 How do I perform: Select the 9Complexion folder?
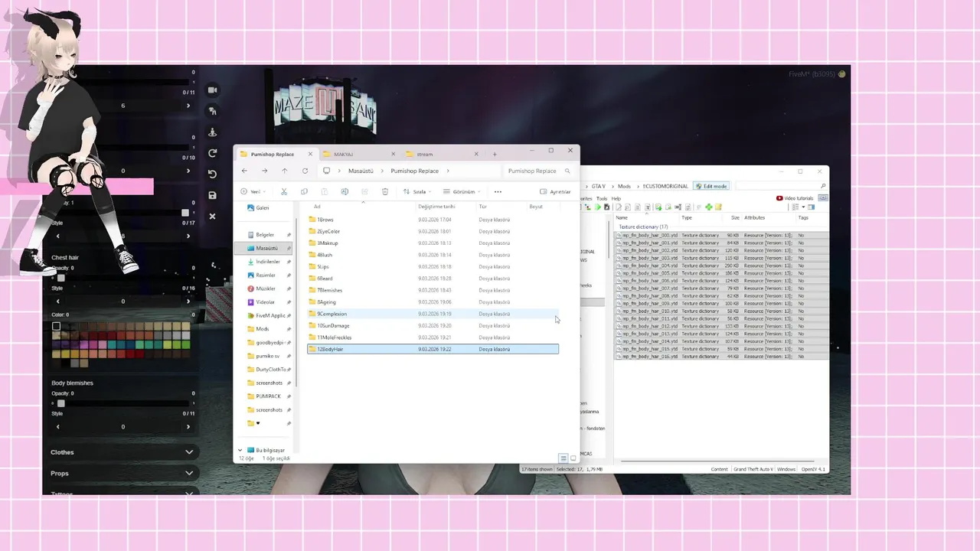[433, 314]
